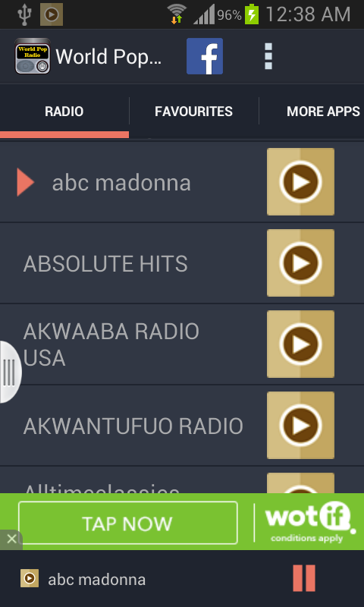Open the Facebook icon in header
Viewport: 364px width, 607px height.
click(204, 56)
